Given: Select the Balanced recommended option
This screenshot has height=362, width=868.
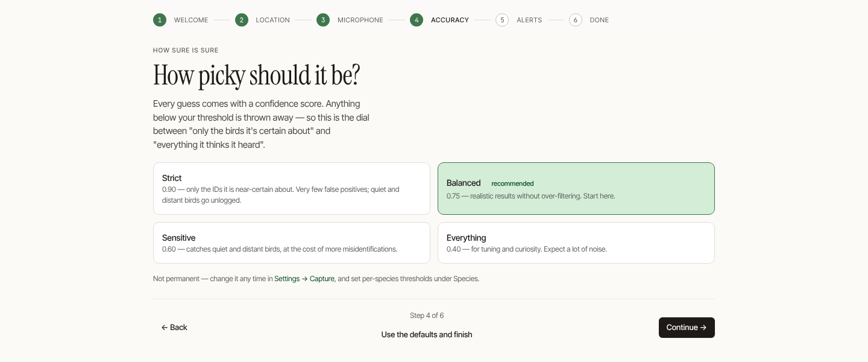Looking at the screenshot, I should pyautogui.click(x=576, y=188).
